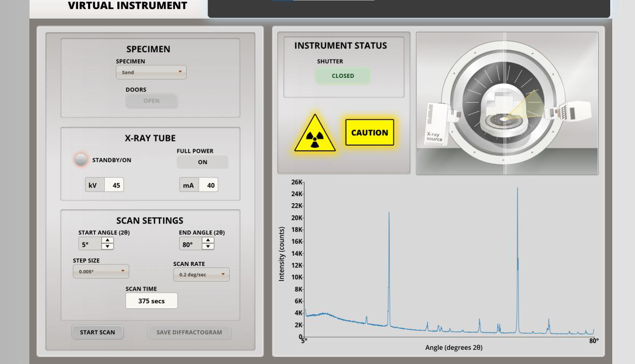The height and width of the screenshot is (364, 635).
Task: Click the INSTRUMENT STATUS heading
Action: pos(341,45)
